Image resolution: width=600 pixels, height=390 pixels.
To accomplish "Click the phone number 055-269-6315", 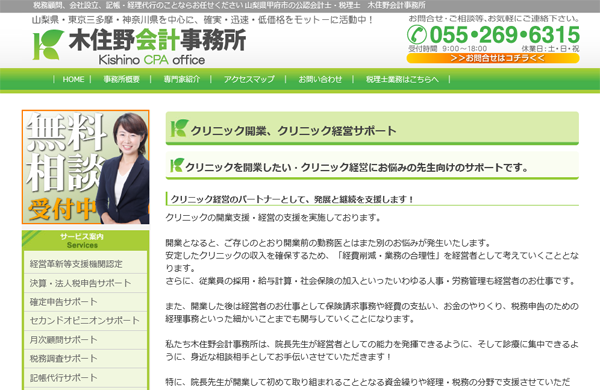I will [x=504, y=35].
